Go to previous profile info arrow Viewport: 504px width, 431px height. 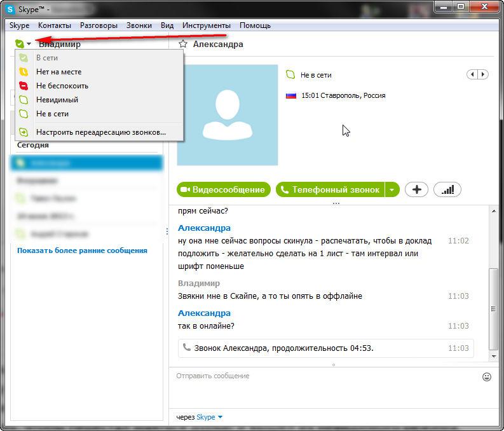(x=472, y=74)
